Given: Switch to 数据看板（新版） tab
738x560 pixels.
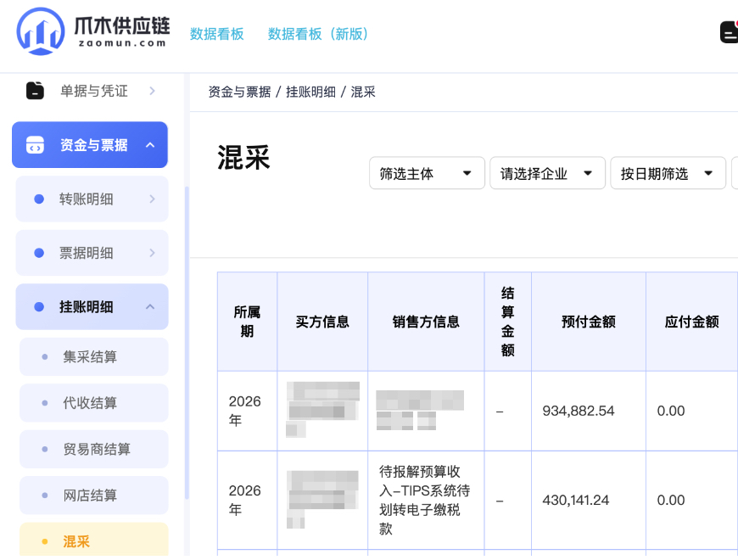Looking at the screenshot, I should tap(318, 34).
